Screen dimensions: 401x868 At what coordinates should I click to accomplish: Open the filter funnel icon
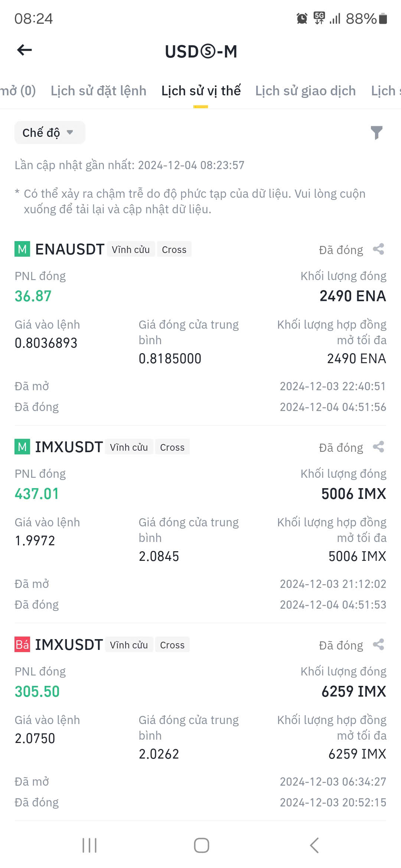point(376,132)
